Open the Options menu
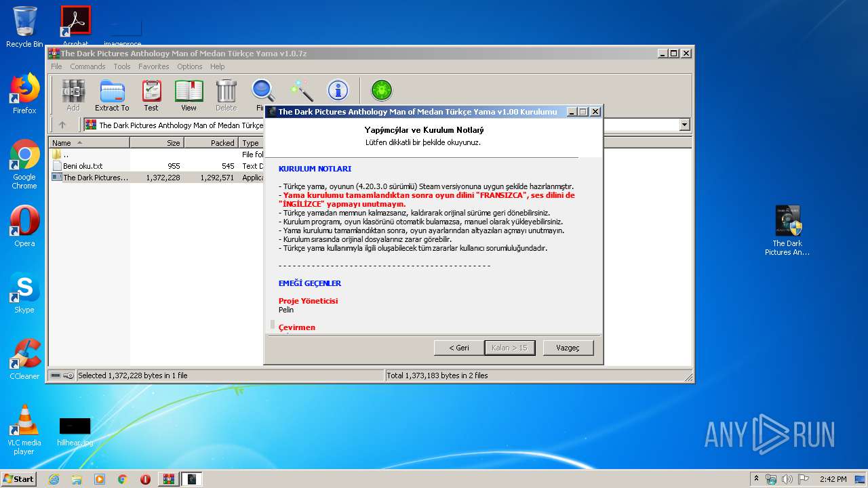This screenshot has height=488, width=868. click(x=190, y=66)
